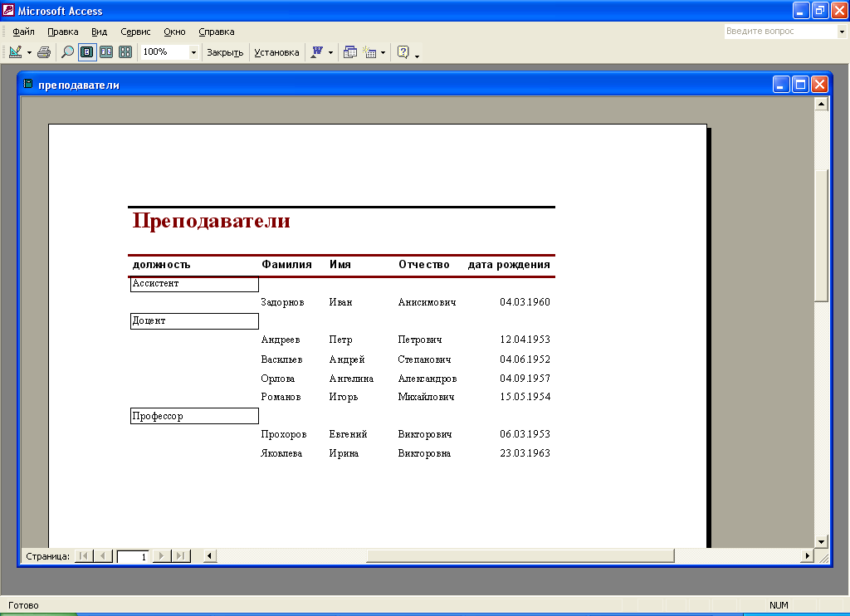Click the Design View icon in toolbar
This screenshot has height=616, width=850.
[16, 52]
